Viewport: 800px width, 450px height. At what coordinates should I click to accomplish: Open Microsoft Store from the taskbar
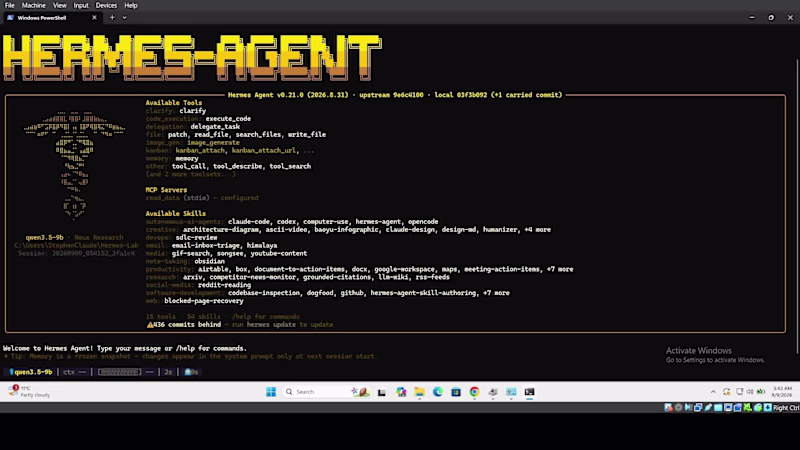[456, 392]
